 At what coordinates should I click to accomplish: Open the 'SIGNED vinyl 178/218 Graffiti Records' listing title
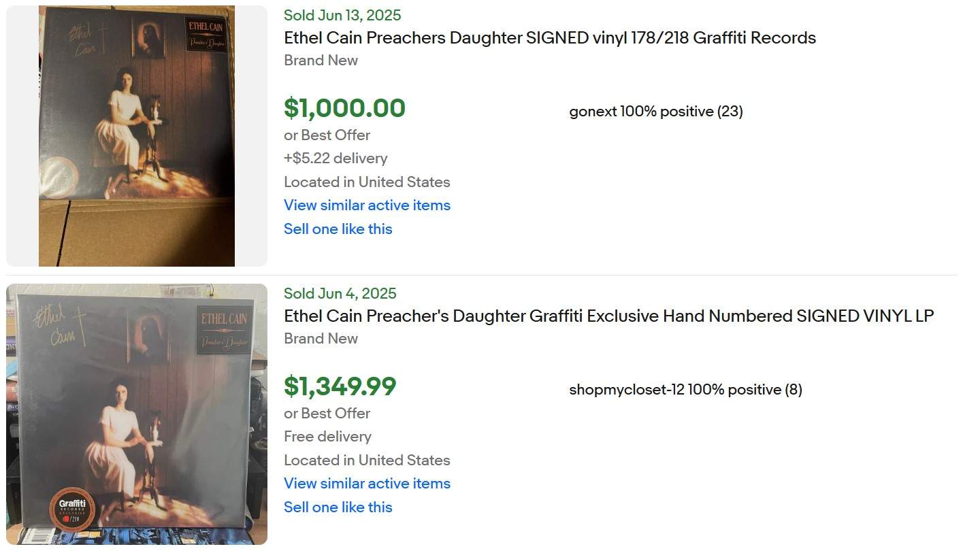[550, 38]
